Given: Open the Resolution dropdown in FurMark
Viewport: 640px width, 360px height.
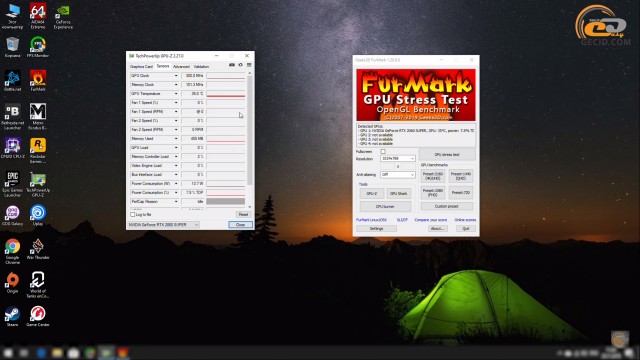Looking at the screenshot, I should 398,158.
